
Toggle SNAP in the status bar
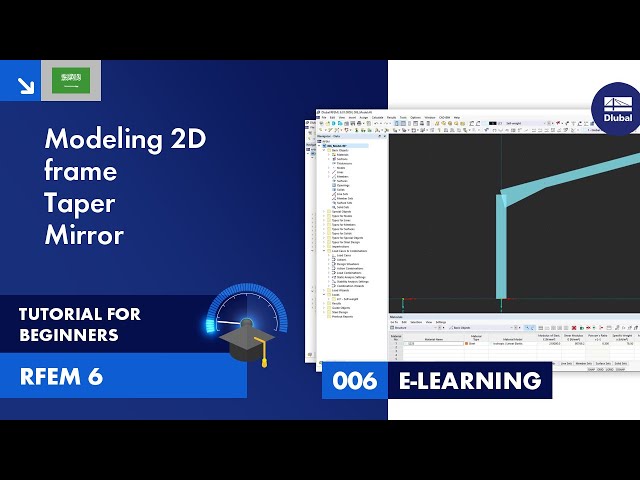tap(591, 369)
